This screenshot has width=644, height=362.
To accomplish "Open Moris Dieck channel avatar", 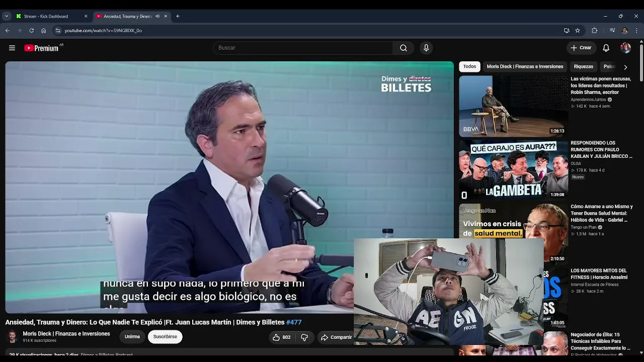I will pos(12,337).
